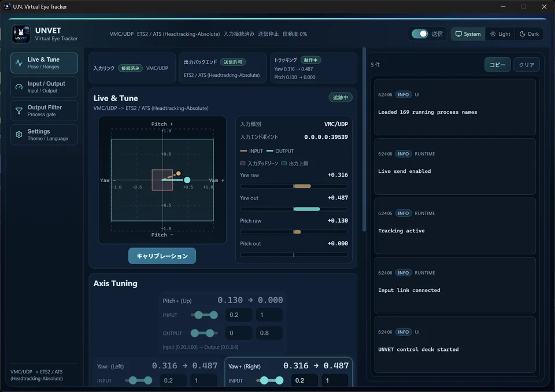This screenshot has height=392, width=555.
Task: Click the Pitch+ (Up) INPUT range slider
Action: point(204,315)
